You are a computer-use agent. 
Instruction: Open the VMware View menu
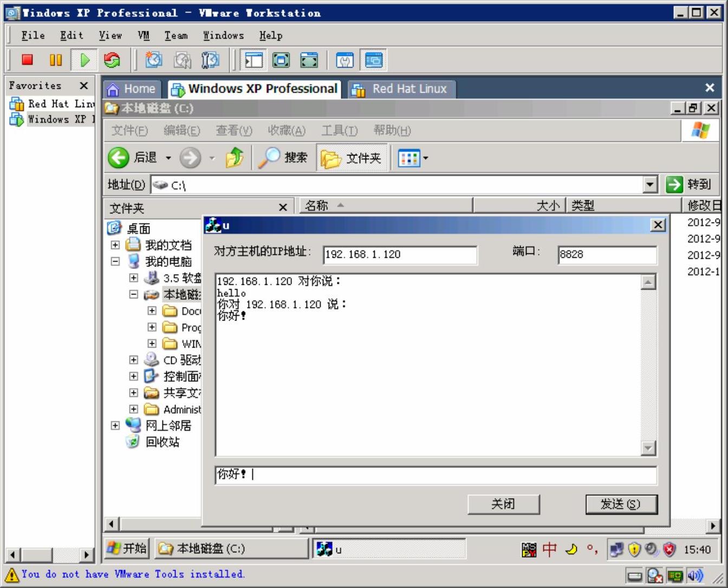click(x=110, y=36)
